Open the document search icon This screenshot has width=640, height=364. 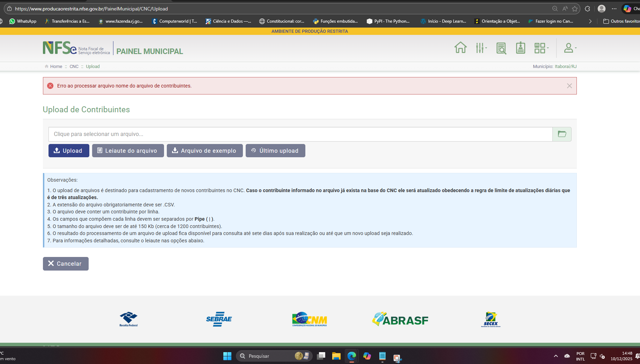pyautogui.click(x=501, y=48)
